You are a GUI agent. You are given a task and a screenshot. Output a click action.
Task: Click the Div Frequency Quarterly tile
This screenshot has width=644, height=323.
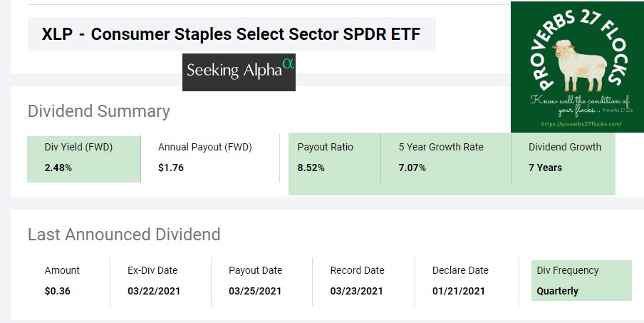click(581, 280)
